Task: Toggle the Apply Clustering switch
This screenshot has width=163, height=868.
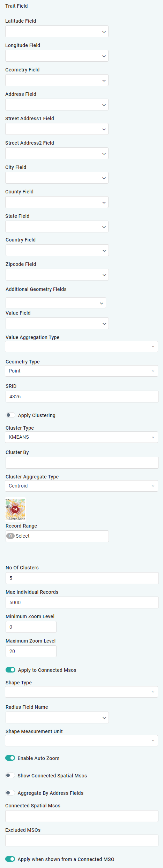Action: pos(10,415)
